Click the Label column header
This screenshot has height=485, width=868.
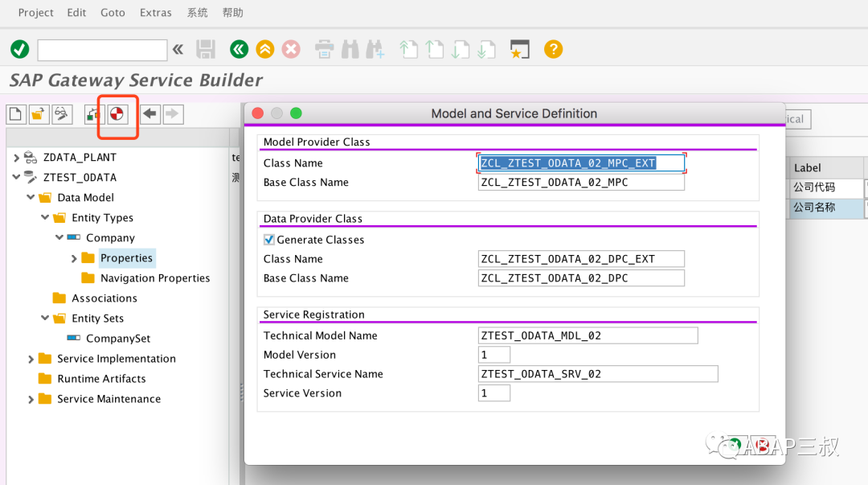tap(825, 168)
